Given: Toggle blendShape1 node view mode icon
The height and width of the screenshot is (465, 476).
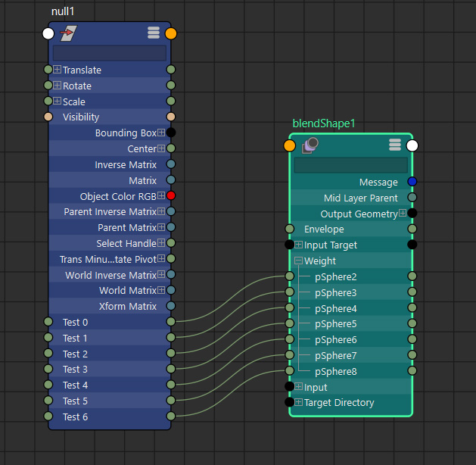Looking at the screenshot, I should pos(395,145).
